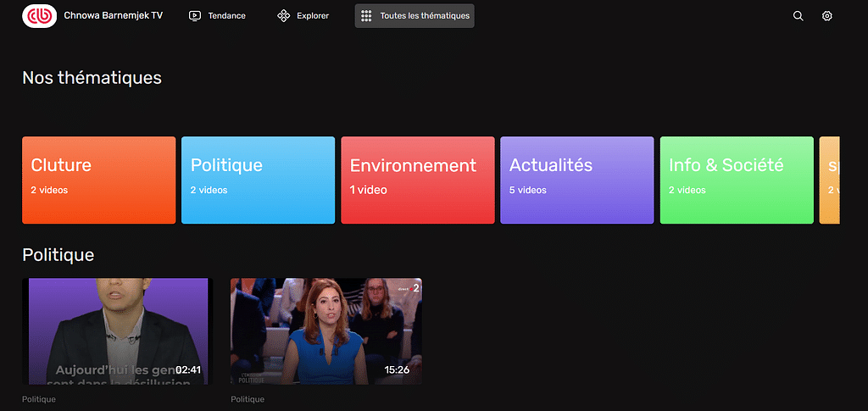Click the dotted grid icon for thématiques
This screenshot has height=411, width=868.
click(366, 16)
